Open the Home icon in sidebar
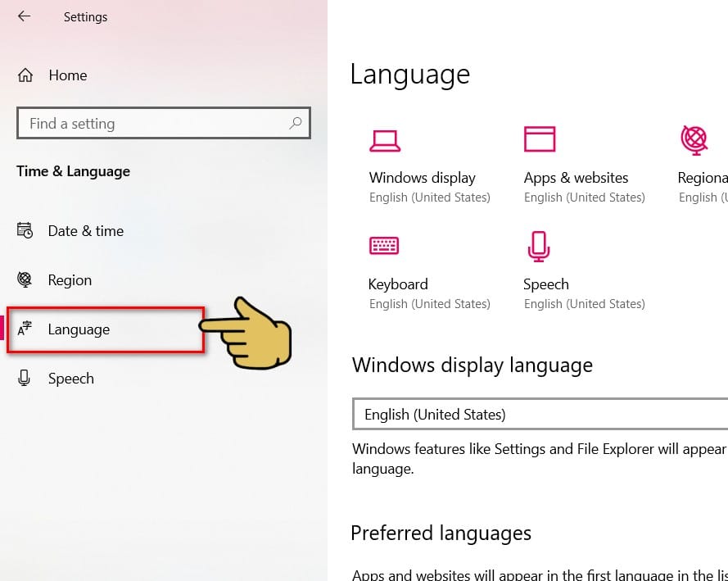Screen dimensions: 728x581 coord(25,75)
